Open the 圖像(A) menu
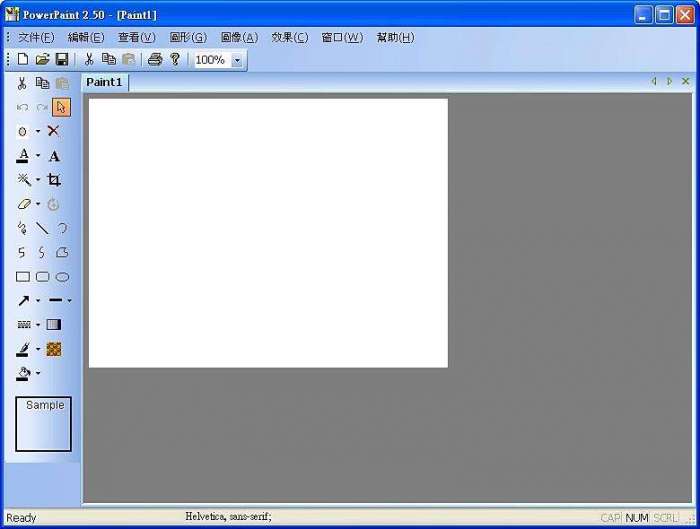Image resolution: width=700 pixels, height=529 pixels. coord(239,37)
